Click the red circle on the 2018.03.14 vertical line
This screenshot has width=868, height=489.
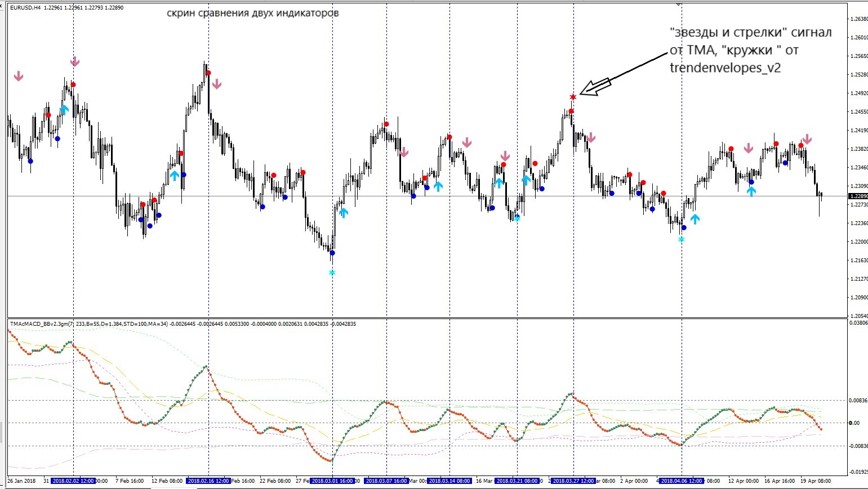pos(449,137)
